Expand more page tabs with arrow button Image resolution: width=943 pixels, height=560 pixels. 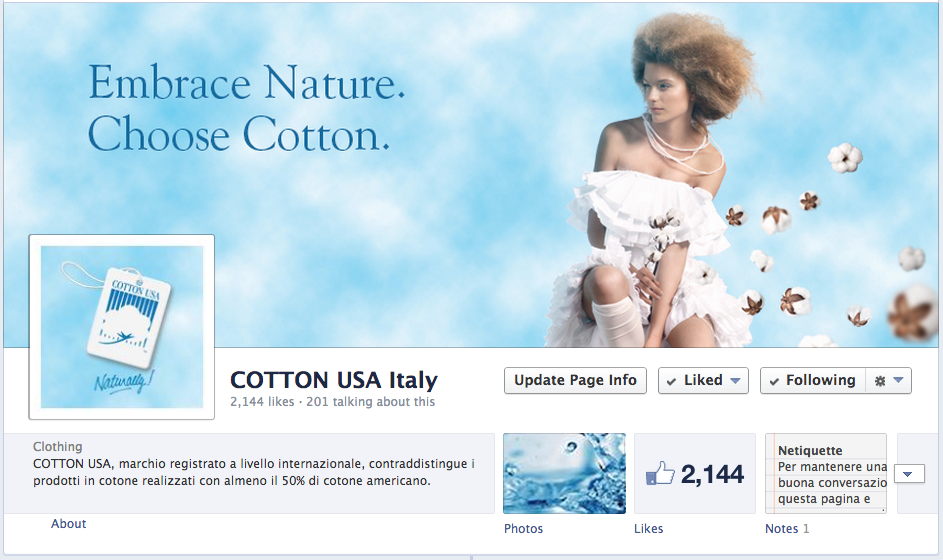pos(909,474)
